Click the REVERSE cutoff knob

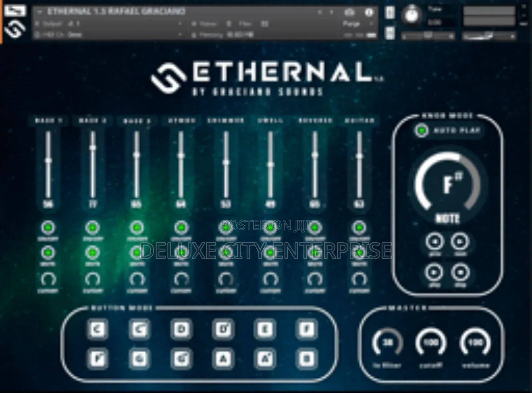(315, 279)
